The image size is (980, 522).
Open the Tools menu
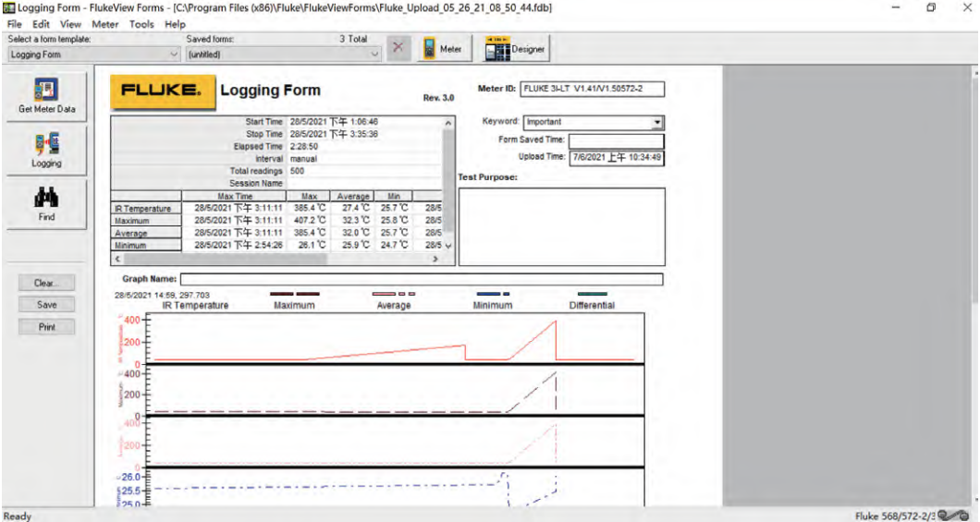[141, 24]
